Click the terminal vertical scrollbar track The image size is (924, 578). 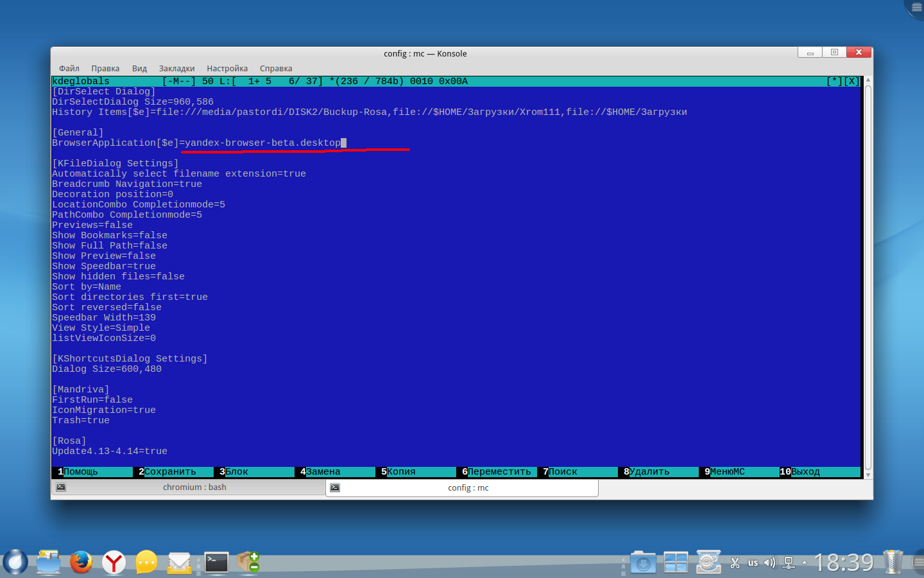pyautogui.click(x=868, y=277)
